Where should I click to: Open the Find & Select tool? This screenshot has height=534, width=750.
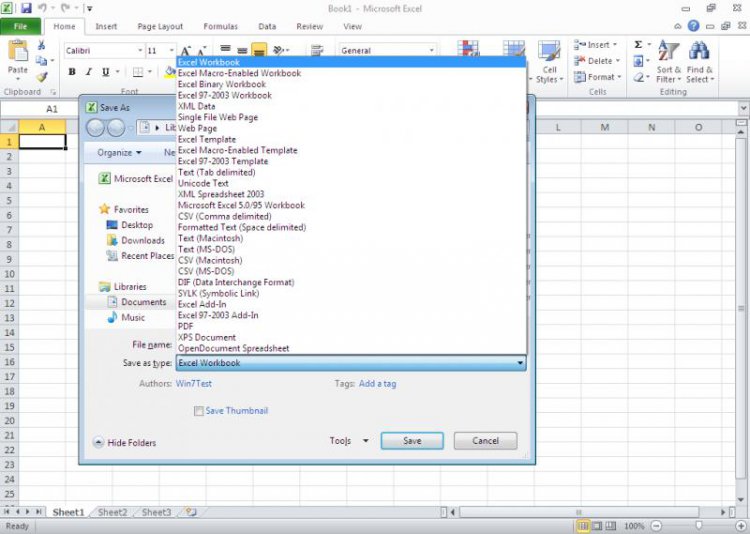click(x=699, y=58)
